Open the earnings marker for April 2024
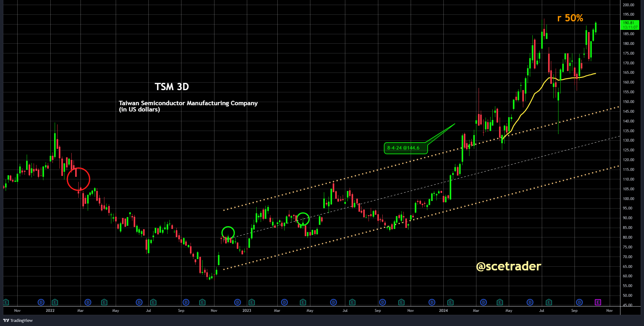The image size is (644, 326). [x=500, y=302]
